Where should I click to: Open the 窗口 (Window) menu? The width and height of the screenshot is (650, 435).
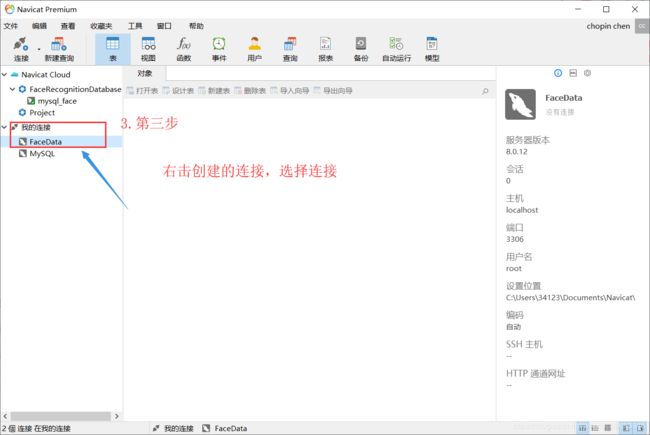(x=164, y=26)
